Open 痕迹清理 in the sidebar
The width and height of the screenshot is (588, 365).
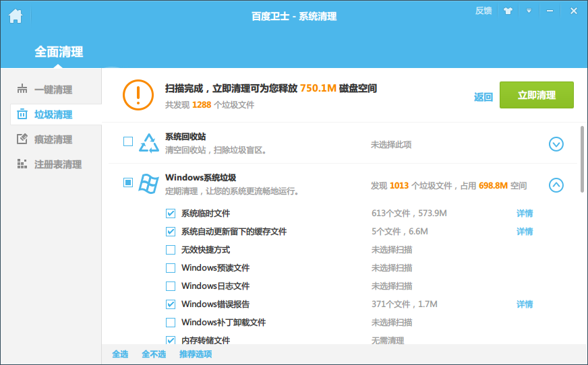tap(53, 139)
